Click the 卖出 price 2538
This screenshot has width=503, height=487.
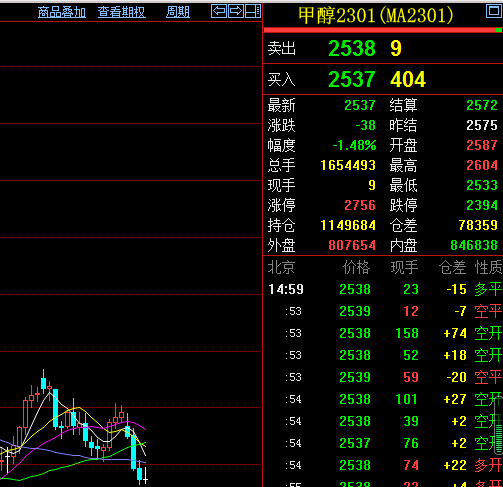352,48
